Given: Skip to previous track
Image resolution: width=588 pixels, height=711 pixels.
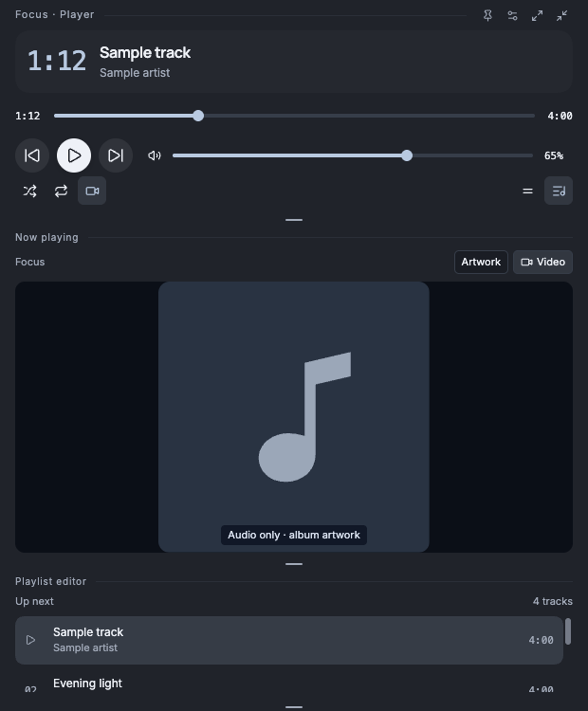Looking at the screenshot, I should coord(32,155).
